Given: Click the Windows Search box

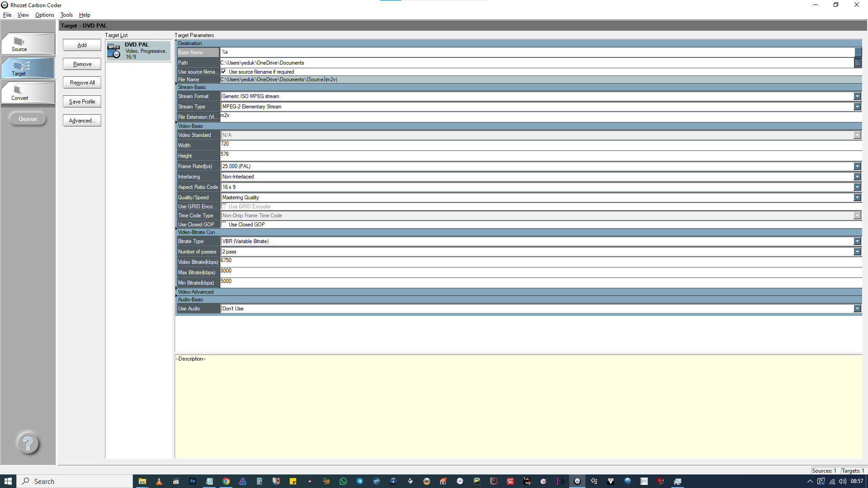Looking at the screenshot, I should pyautogui.click(x=75, y=481).
